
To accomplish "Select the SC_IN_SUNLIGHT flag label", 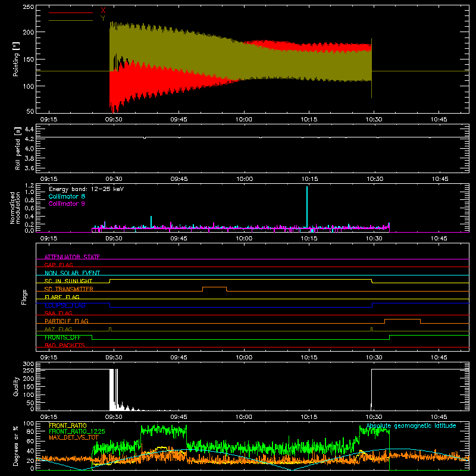I will point(68,281).
